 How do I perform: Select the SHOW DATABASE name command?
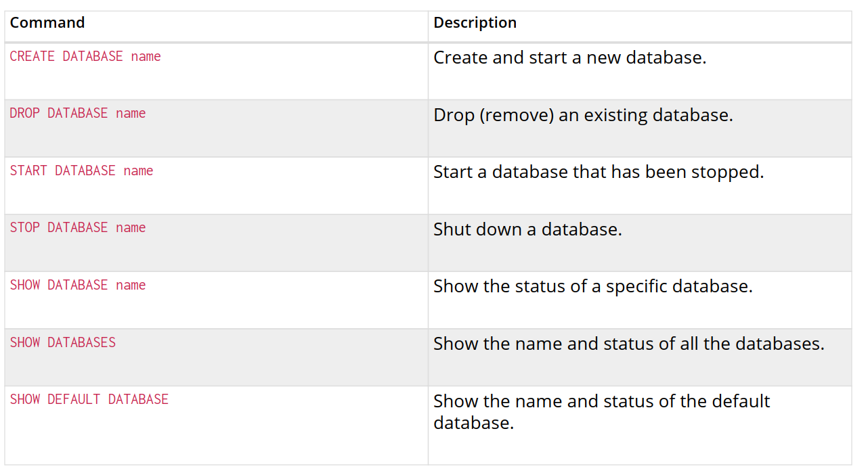click(x=78, y=285)
